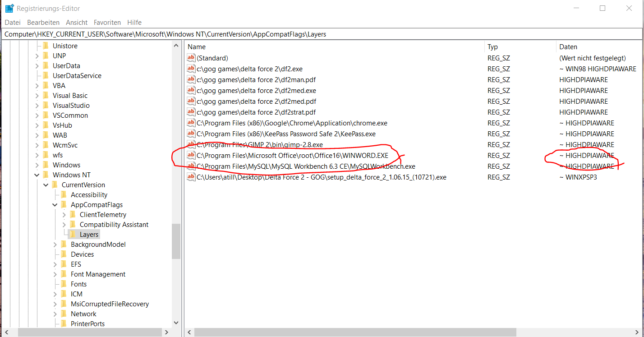Select the Layers key

pos(89,235)
